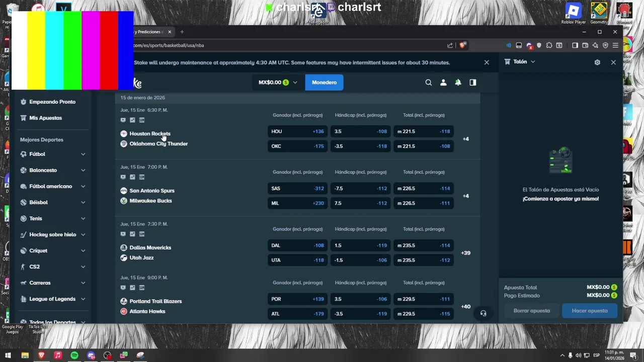This screenshot has width=644, height=362.
Task: Click the Hacer apuesta button
Action: pos(590,311)
